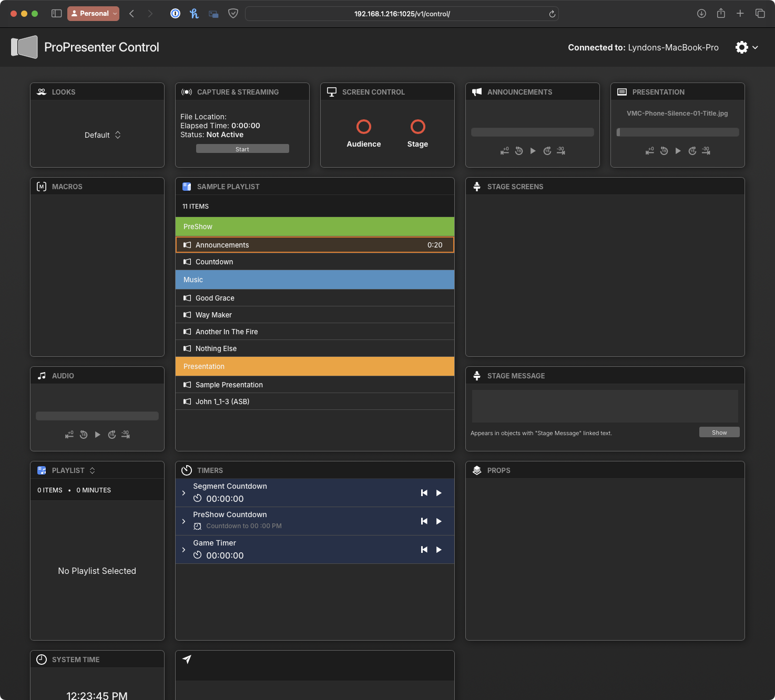
Task: Click the Show stage message button
Action: [719, 432]
